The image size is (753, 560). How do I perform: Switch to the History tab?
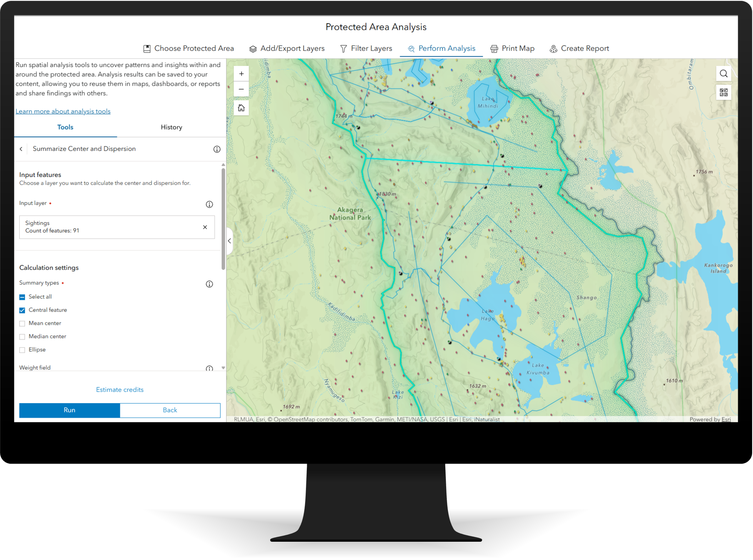[x=171, y=127]
